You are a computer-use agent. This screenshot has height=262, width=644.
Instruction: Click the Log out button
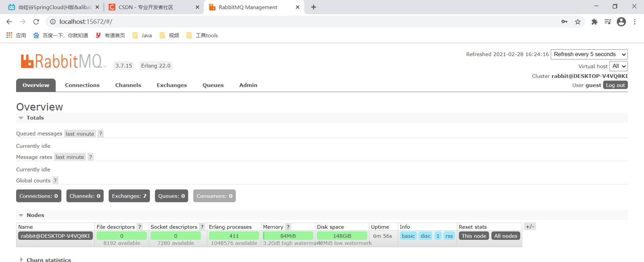(615, 85)
